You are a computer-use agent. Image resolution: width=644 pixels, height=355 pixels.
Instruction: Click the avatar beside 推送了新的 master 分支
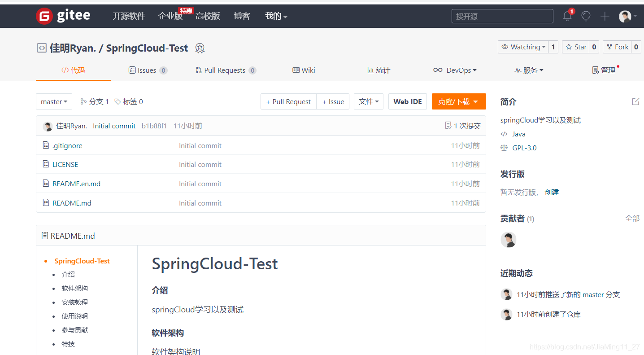506,294
